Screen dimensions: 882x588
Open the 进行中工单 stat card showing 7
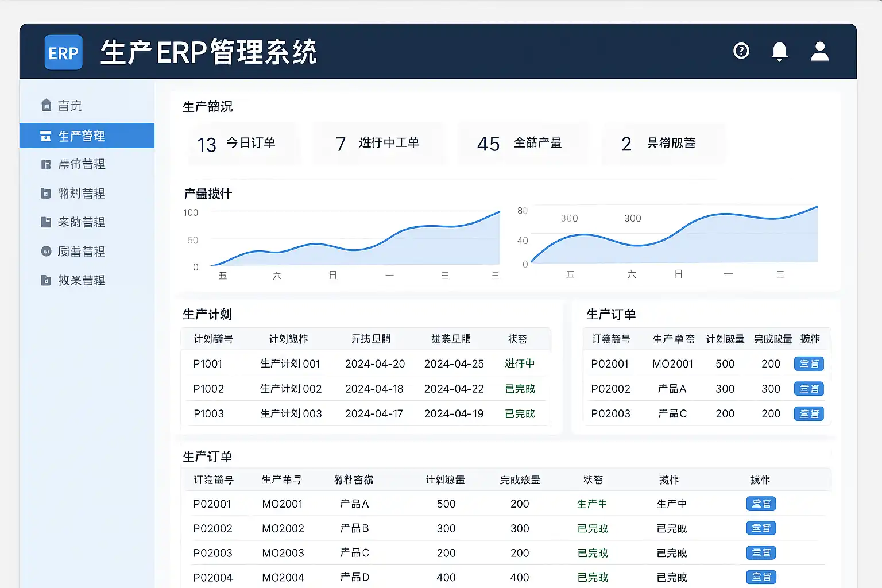tap(378, 144)
